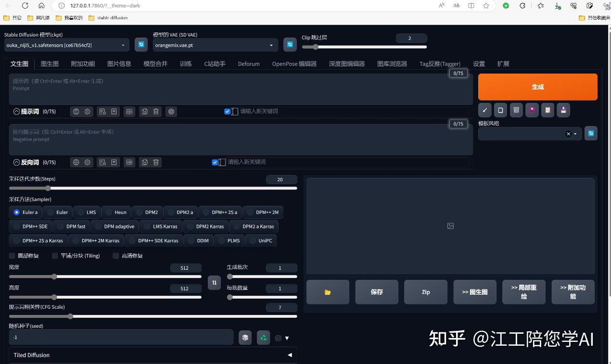Open the orangemix VAE dropdown
The height and width of the screenshot is (364, 611).
click(215, 45)
